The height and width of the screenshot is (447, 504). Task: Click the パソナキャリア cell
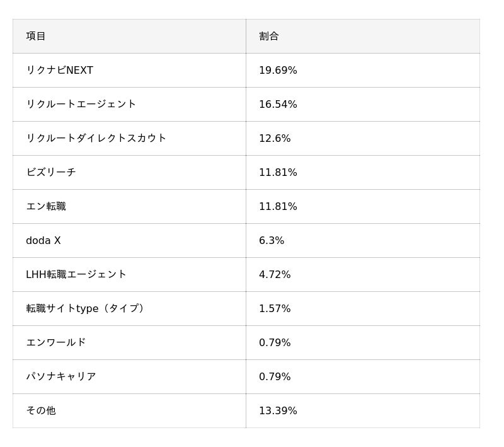pyautogui.click(x=61, y=376)
